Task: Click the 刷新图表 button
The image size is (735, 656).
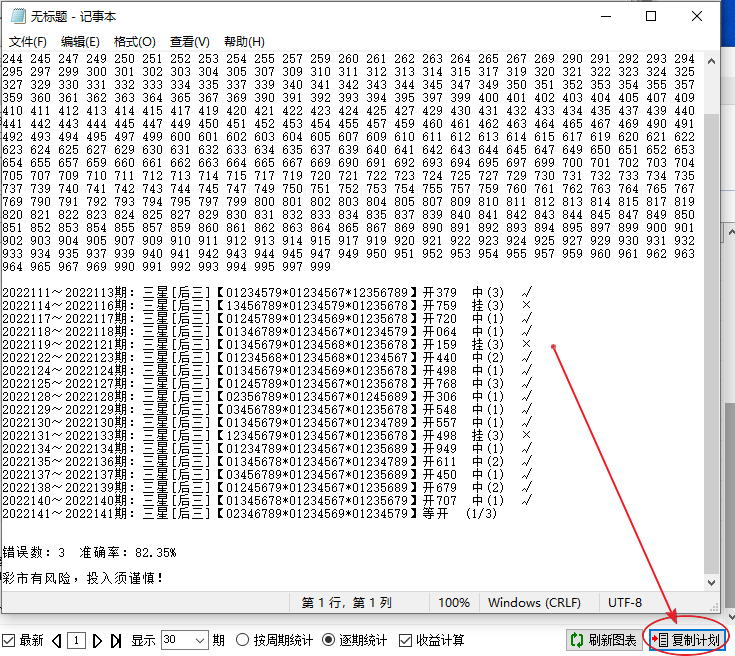Action: tap(602, 640)
